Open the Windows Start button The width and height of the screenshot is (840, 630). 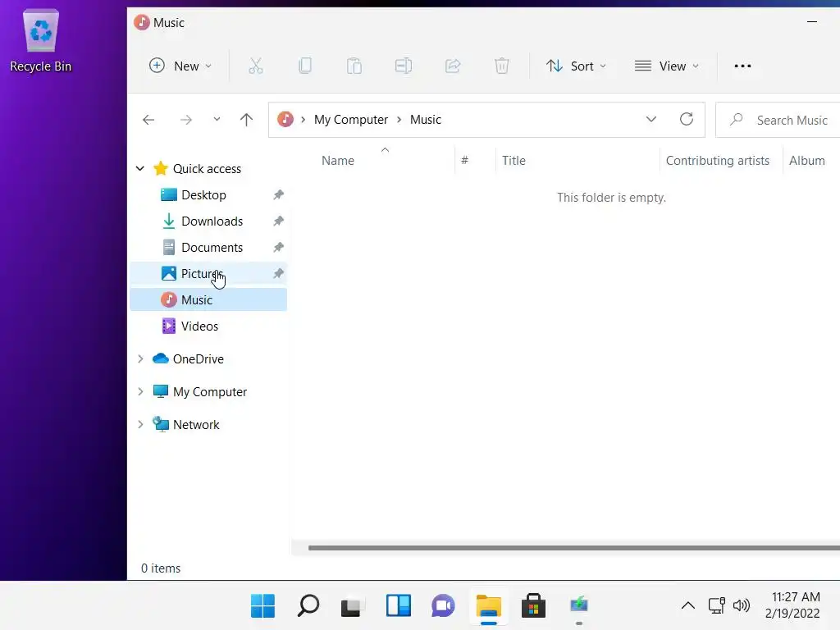tap(262, 606)
